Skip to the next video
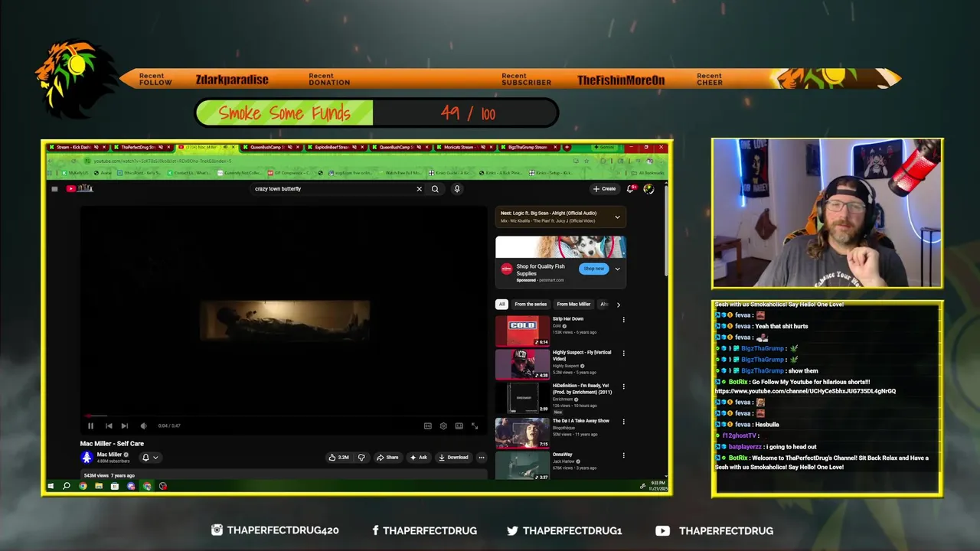The height and width of the screenshot is (551, 980). tap(125, 426)
